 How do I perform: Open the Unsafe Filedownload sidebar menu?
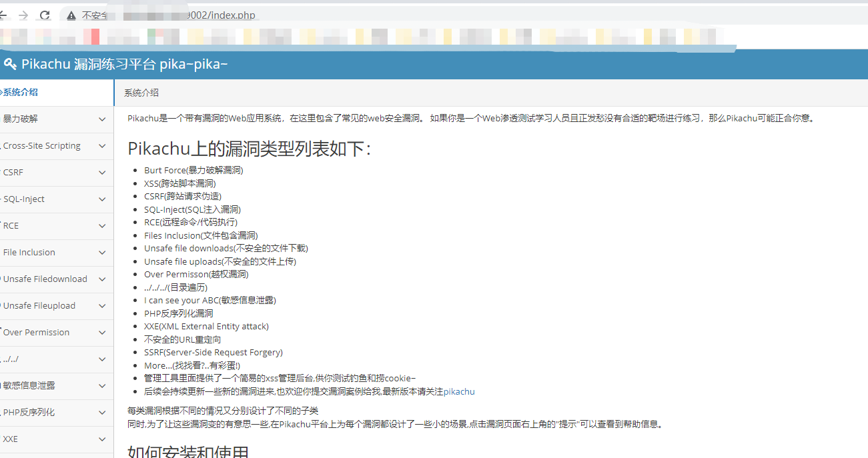tap(57, 279)
